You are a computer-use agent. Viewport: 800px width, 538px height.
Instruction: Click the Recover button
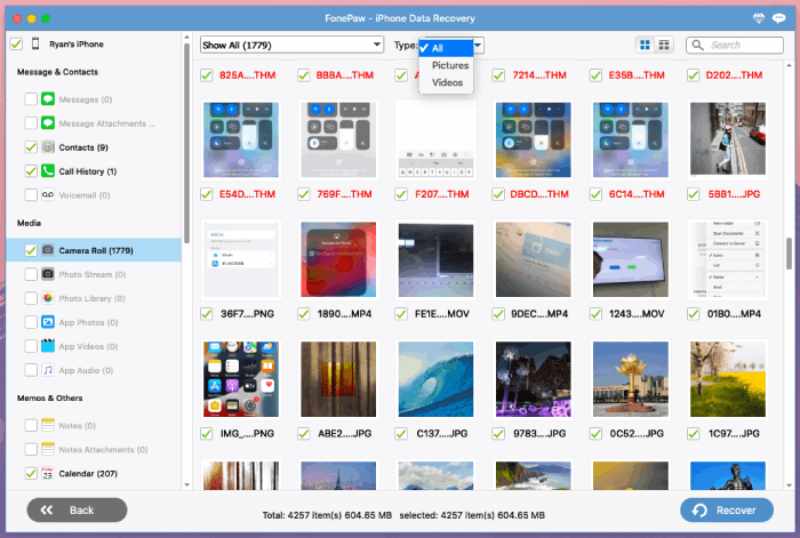pyautogui.click(x=727, y=510)
